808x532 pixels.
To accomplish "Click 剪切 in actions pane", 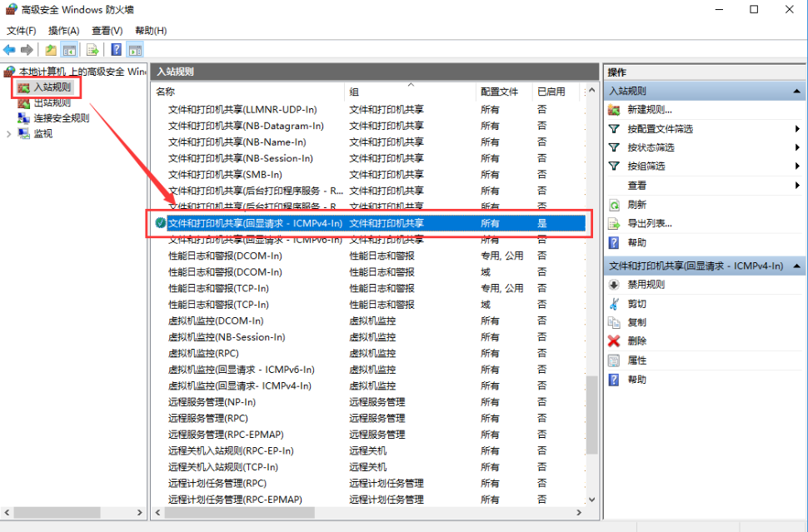I will click(x=637, y=304).
